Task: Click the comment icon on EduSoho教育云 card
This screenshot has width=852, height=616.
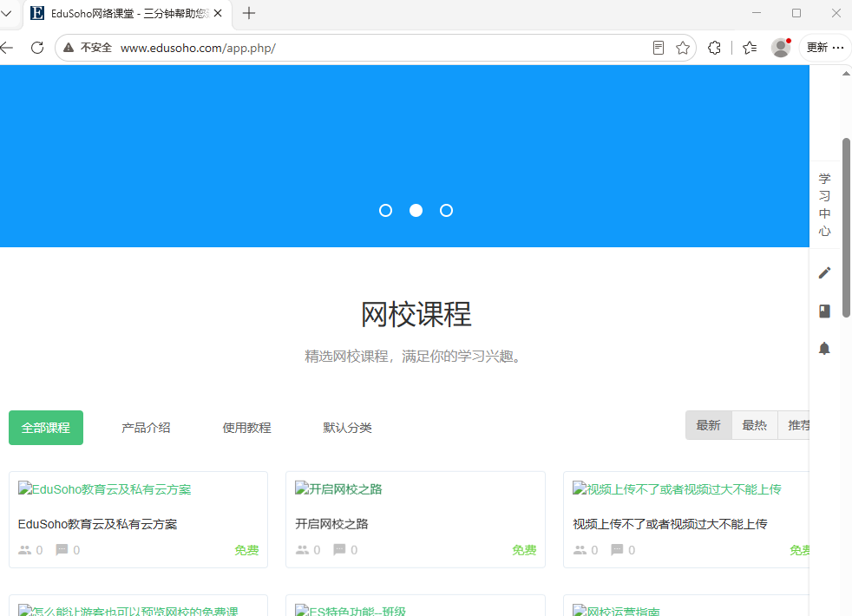Action: [62, 550]
